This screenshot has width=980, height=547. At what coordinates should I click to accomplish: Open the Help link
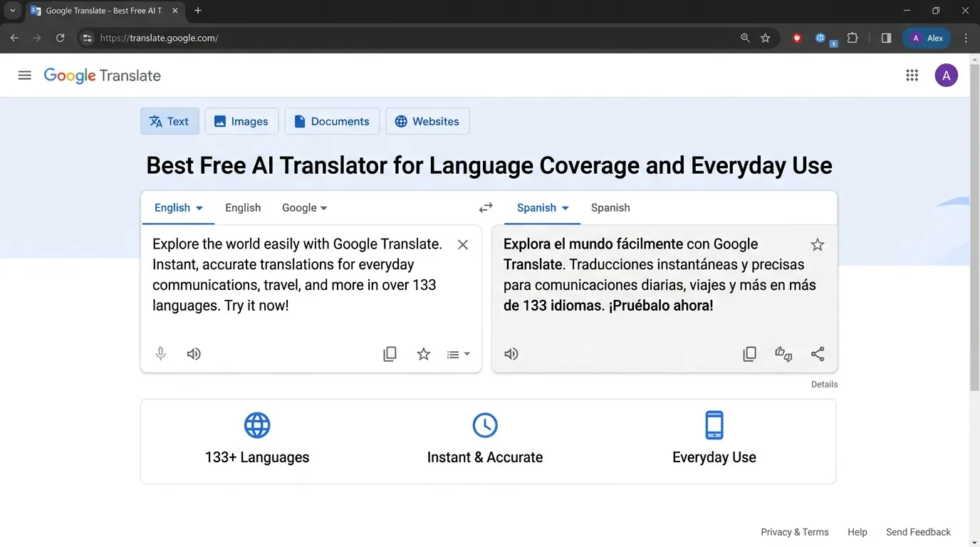[857, 532]
